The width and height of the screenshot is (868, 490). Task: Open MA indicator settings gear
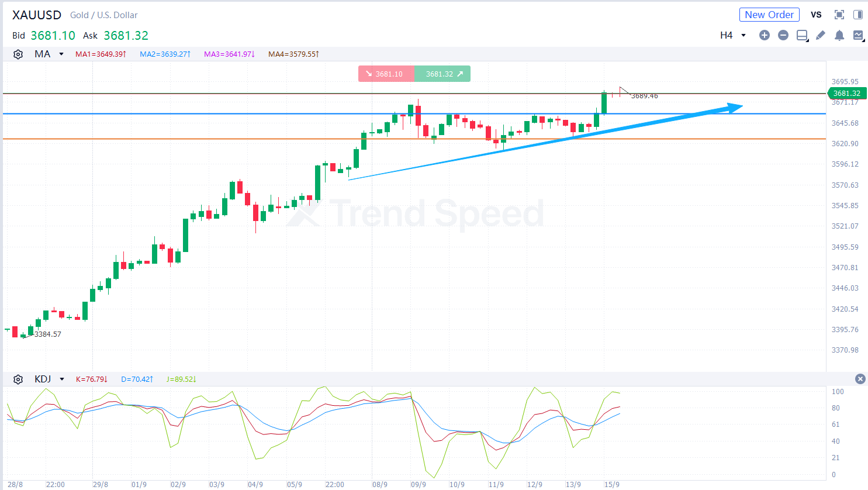18,54
